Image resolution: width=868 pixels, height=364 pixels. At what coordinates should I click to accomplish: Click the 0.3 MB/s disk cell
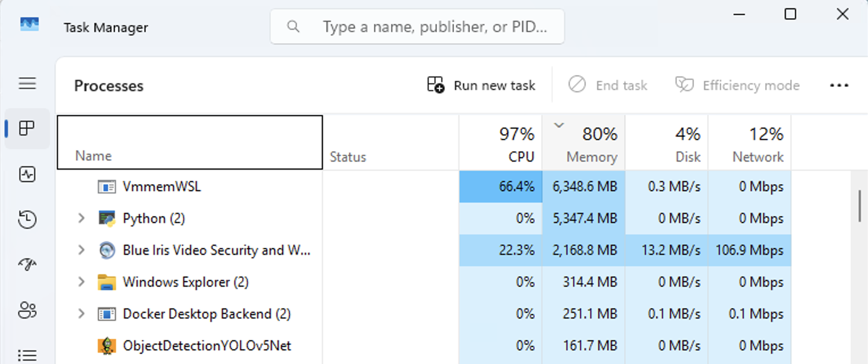pyautogui.click(x=667, y=187)
